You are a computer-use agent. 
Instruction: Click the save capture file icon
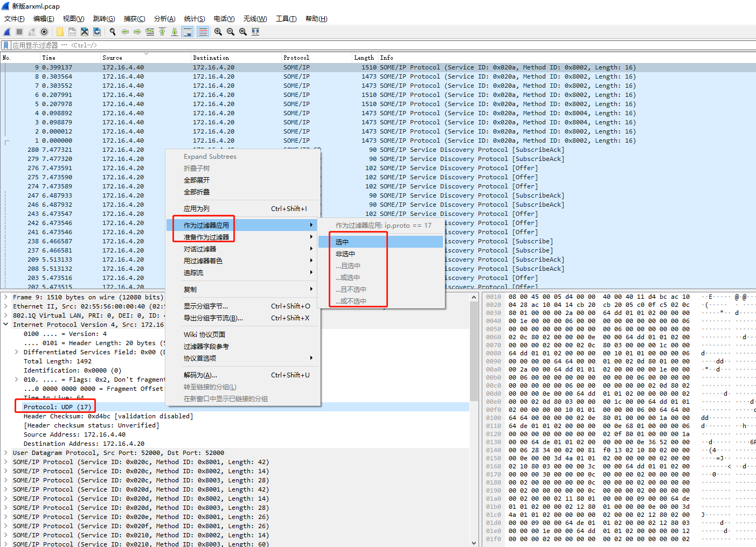72,32
